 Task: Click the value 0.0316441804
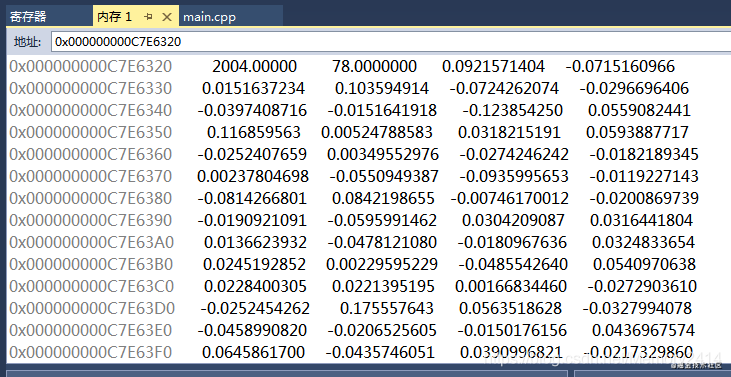click(641, 220)
